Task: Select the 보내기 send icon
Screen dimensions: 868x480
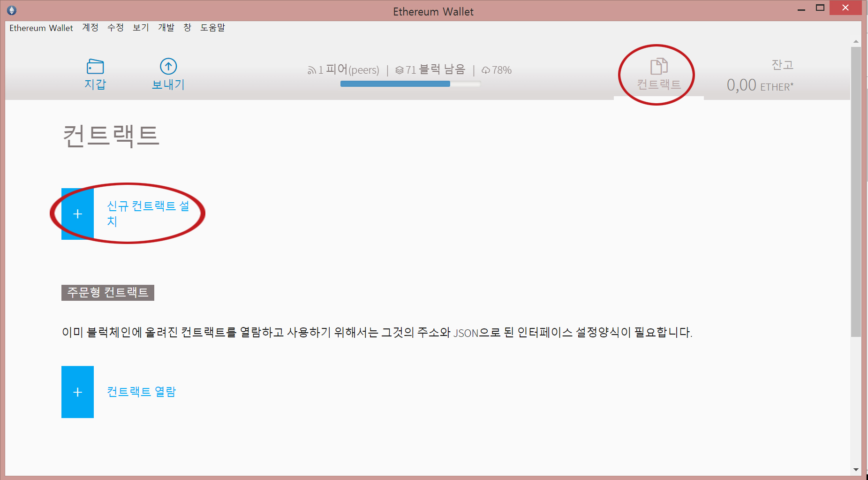Action: pos(168,66)
